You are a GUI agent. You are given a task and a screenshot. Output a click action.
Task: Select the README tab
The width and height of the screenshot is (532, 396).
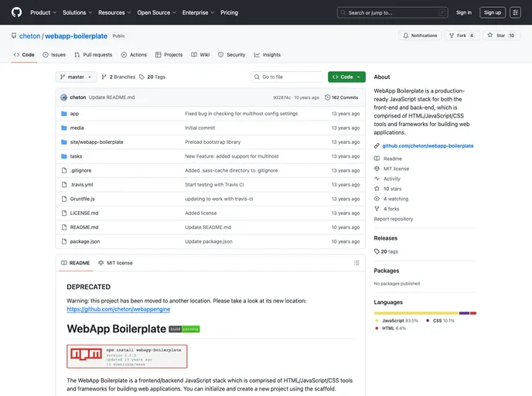[75, 263]
